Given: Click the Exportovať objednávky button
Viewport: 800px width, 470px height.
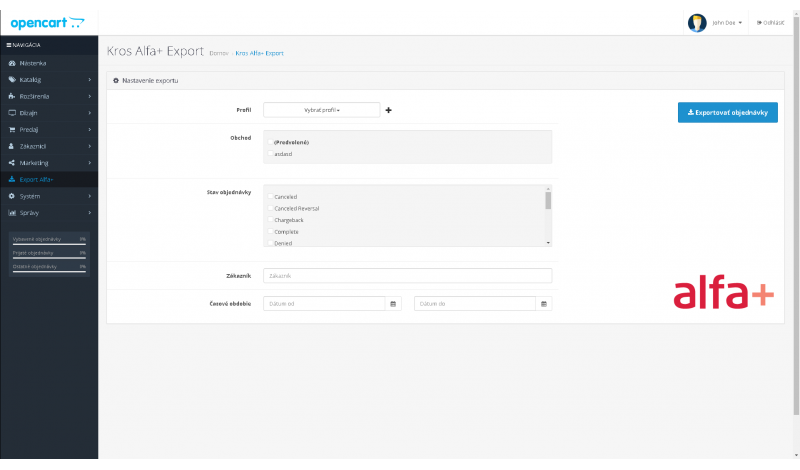Looking at the screenshot, I should tap(728, 112).
